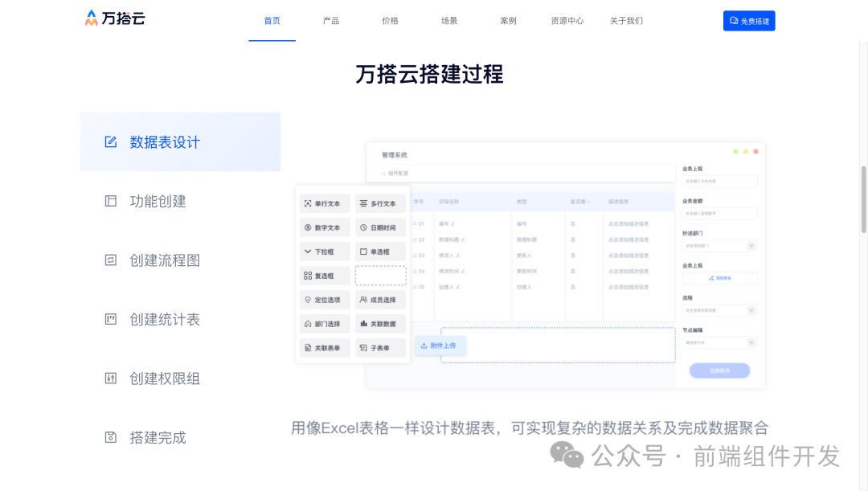This screenshot has width=868, height=491.
Task: Insert a 成员选择 field
Action: 380,299
